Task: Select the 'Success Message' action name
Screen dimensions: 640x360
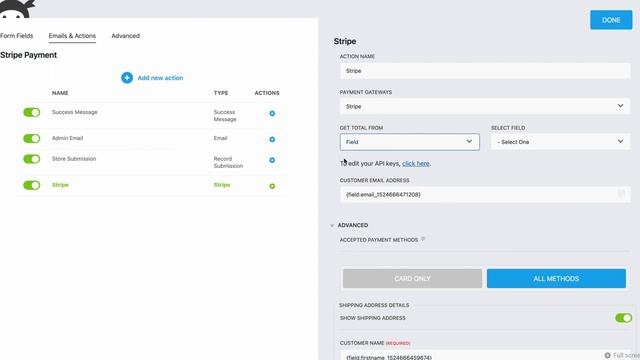Action: click(75, 112)
